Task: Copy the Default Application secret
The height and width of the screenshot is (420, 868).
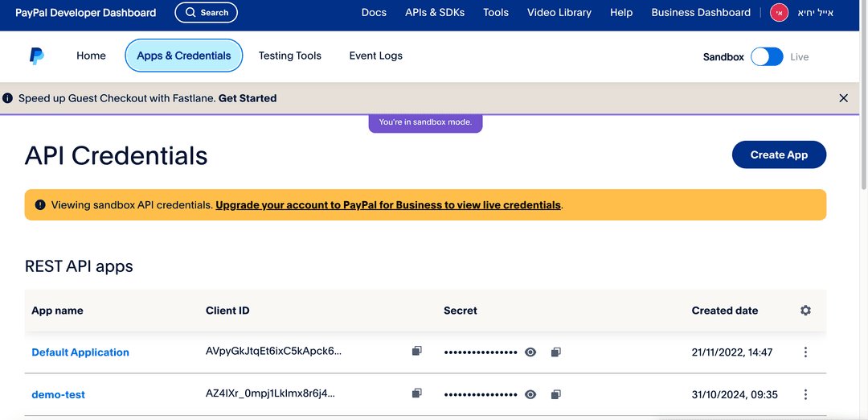Action: click(x=555, y=352)
